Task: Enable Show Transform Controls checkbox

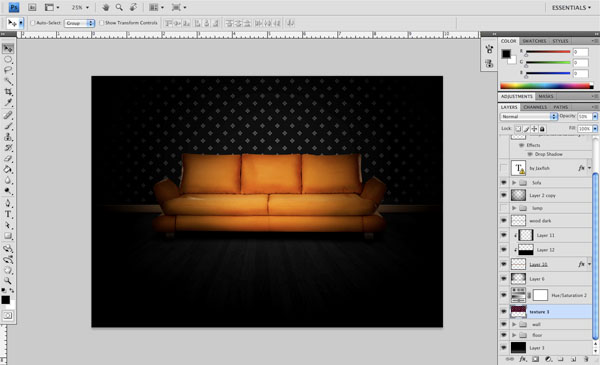Action: (101, 23)
